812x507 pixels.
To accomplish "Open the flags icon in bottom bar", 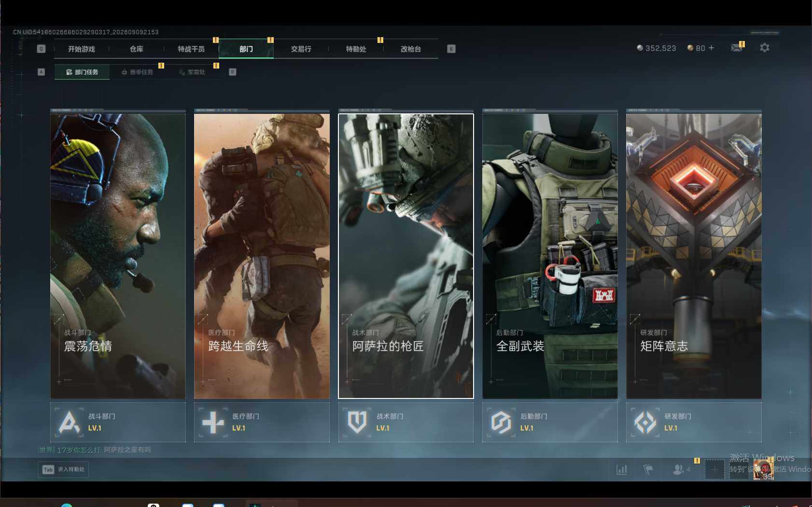I will click(x=648, y=469).
